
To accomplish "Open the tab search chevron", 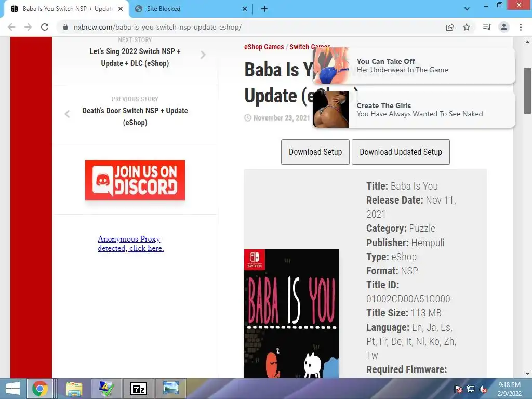I will point(467,9).
